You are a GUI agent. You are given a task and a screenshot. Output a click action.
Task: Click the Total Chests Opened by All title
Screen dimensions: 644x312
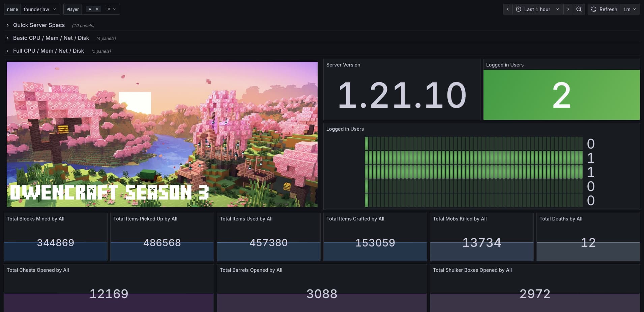pyautogui.click(x=38, y=270)
